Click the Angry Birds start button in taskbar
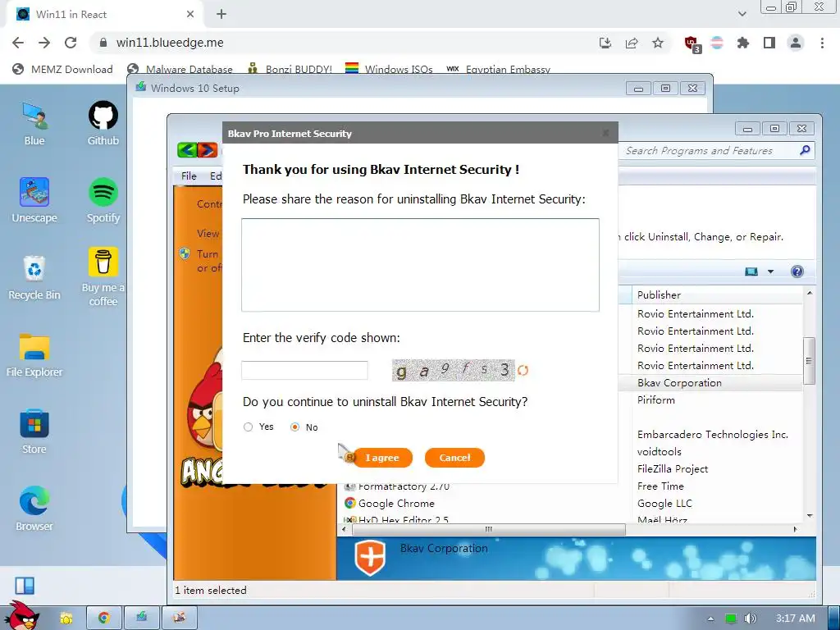The width and height of the screenshot is (840, 630). point(21,618)
